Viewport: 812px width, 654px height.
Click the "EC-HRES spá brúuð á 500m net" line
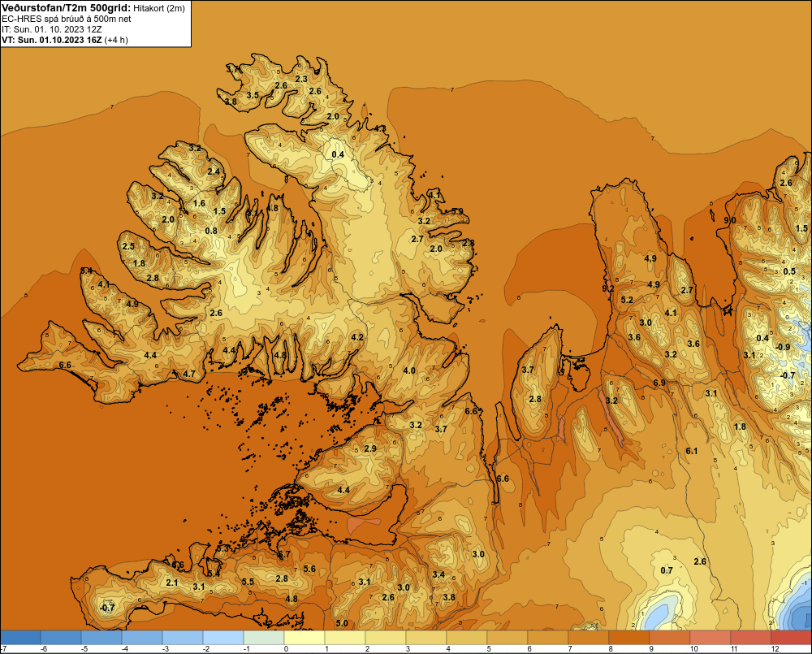click(67, 19)
